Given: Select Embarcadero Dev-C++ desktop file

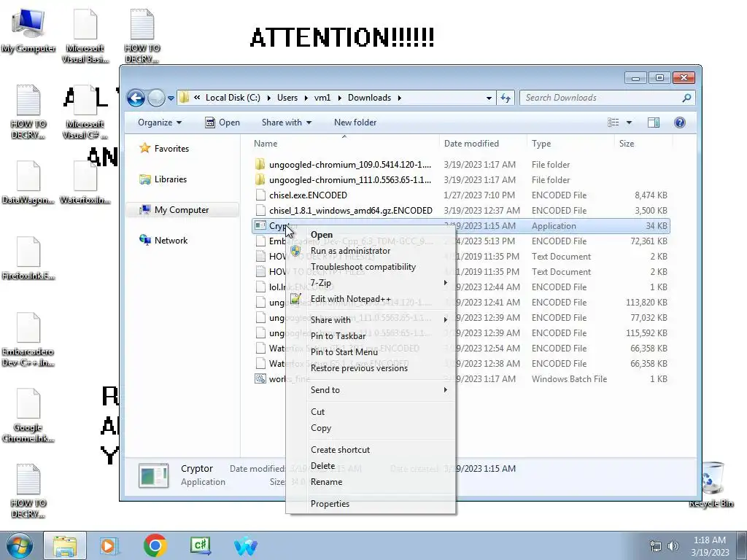Looking at the screenshot, I should (28, 340).
